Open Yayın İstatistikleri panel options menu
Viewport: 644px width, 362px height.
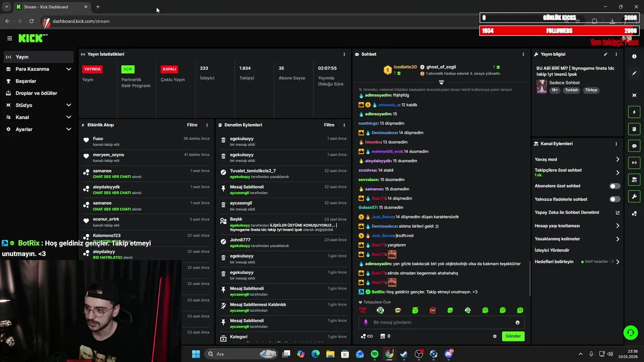tap(344, 54)
